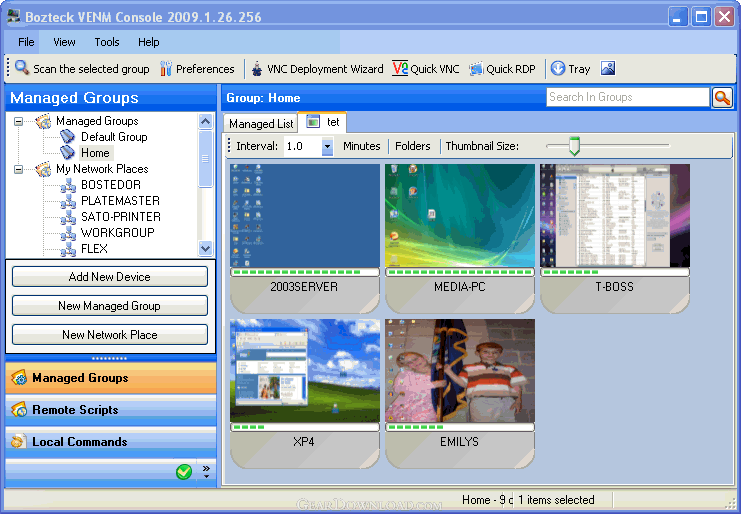The width and height of the screenshot is (741, 514).
Task: Select PLATEMASTER network node
Action: click(x=121, y=201)
